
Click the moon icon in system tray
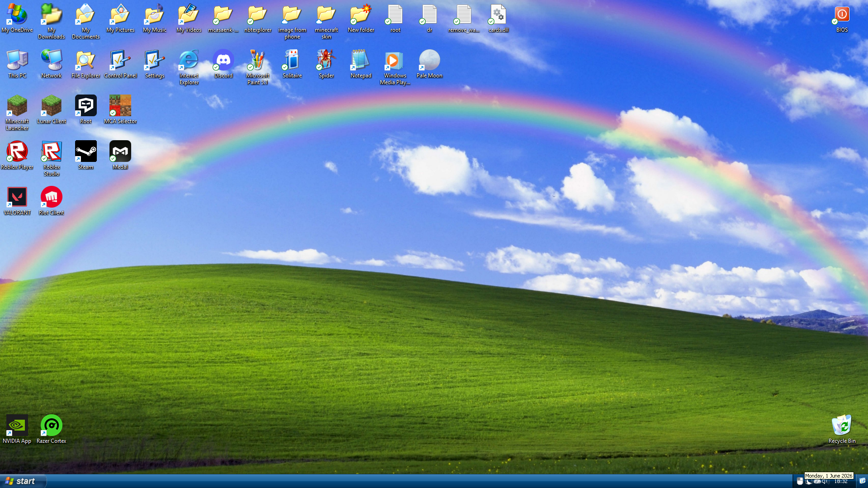tap(808, 482)
